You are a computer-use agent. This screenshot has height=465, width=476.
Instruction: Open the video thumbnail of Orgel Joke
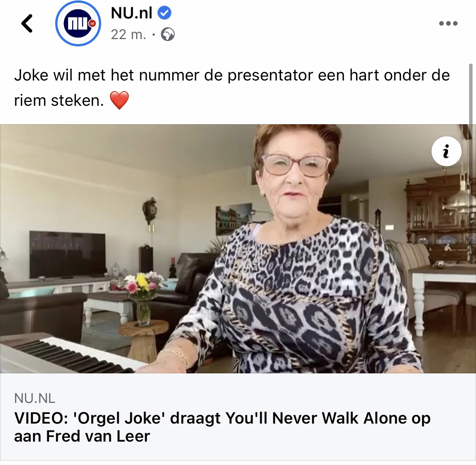coord(238,249)
